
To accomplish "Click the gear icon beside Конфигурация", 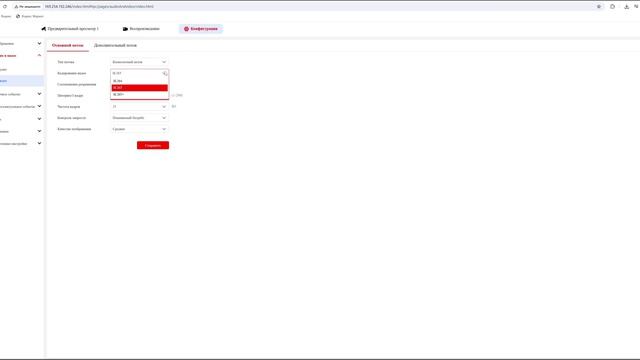I will (186, 29).
